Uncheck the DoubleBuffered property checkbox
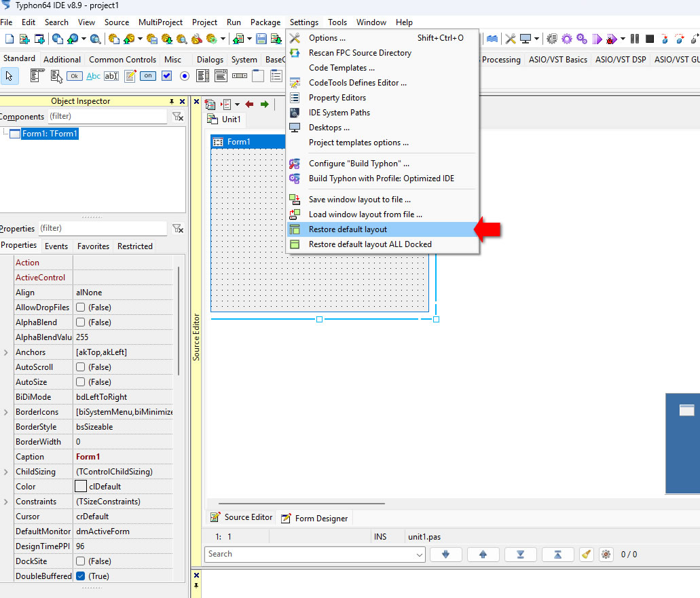The image size is (700, 598). click(81, 576)
